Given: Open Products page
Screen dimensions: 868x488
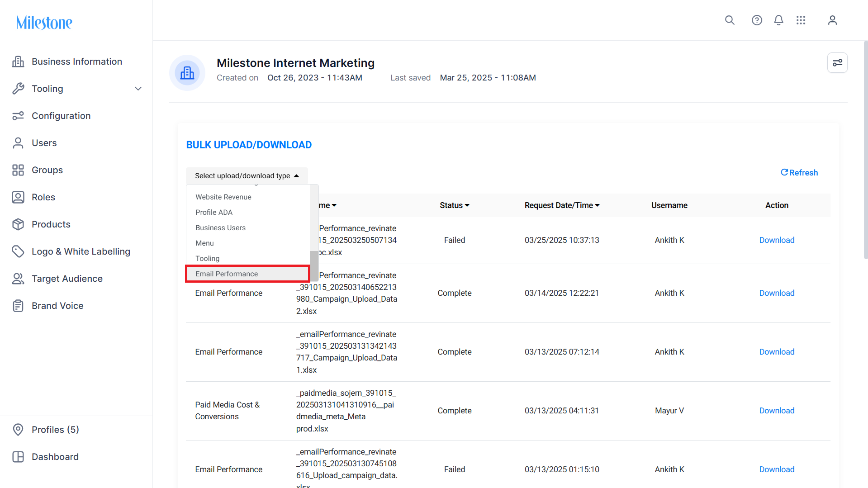Looking at the screenshot, I should click(x=51, y=224).
